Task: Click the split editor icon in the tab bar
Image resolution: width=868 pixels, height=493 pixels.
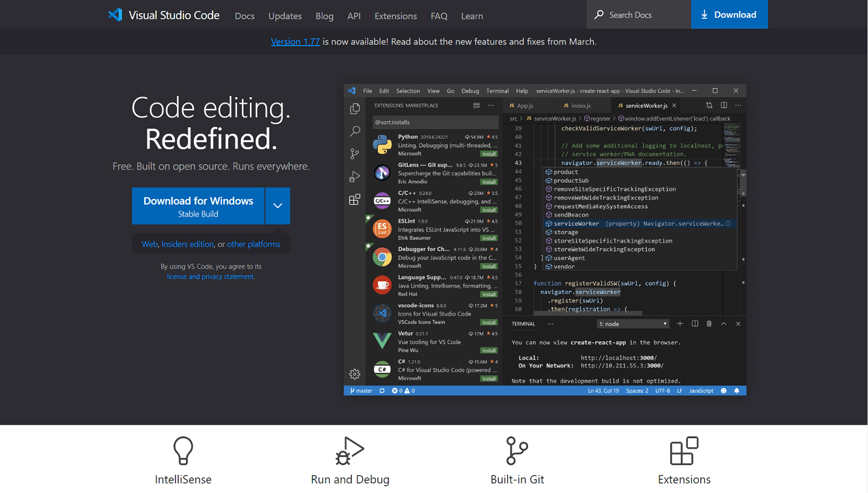Action: 724,105
